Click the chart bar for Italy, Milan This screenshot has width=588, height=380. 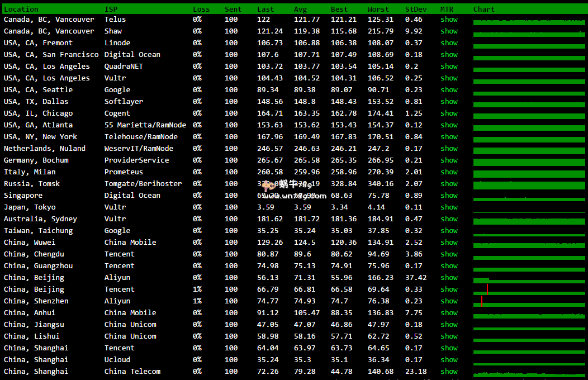pyautogui.click(x=528, y=173)
